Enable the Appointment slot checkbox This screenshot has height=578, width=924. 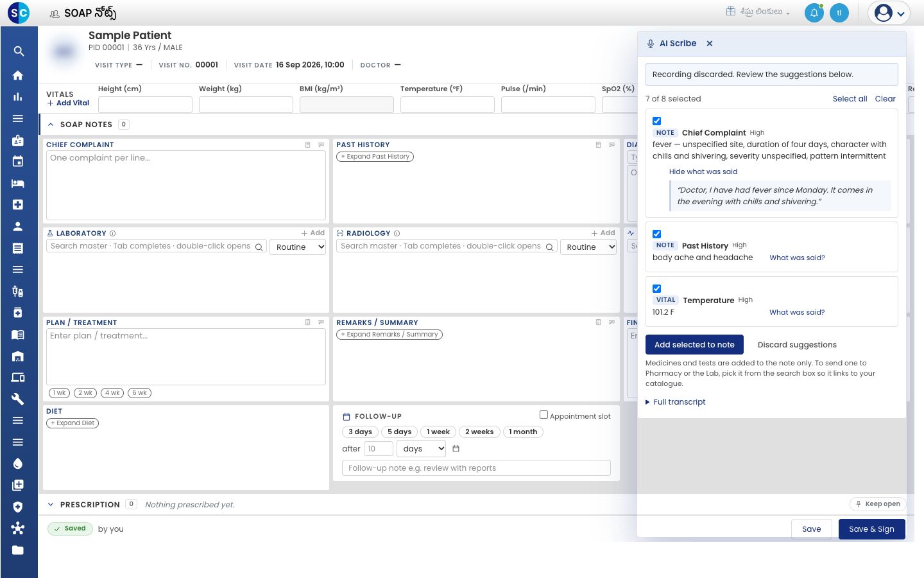(x=543, y=415)
